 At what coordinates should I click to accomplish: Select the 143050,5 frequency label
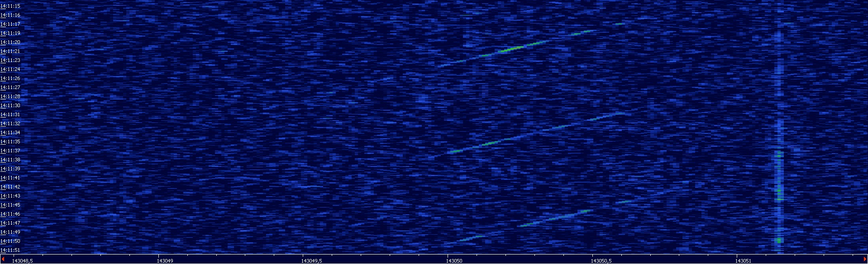(x=601, y=261)
